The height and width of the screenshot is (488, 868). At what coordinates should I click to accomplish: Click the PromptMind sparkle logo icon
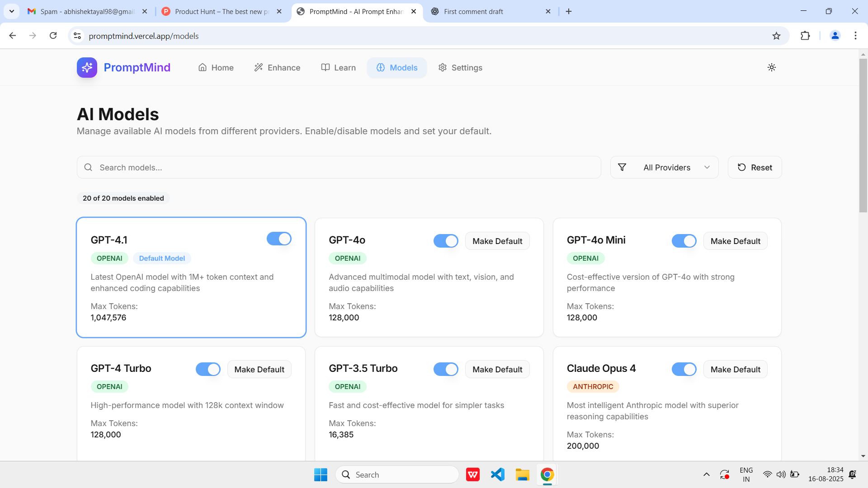click(x=87, y=67)
